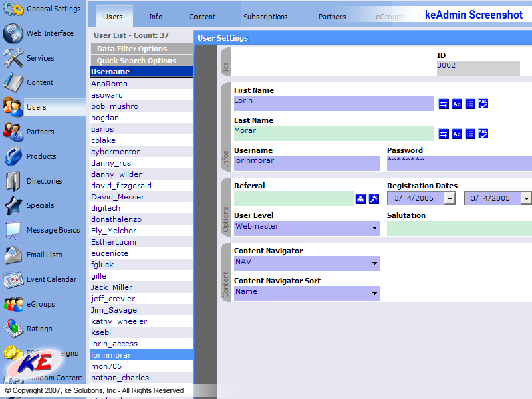Click the Email Lists envelope icon
The image size is (532, 399).
point(13,255)
